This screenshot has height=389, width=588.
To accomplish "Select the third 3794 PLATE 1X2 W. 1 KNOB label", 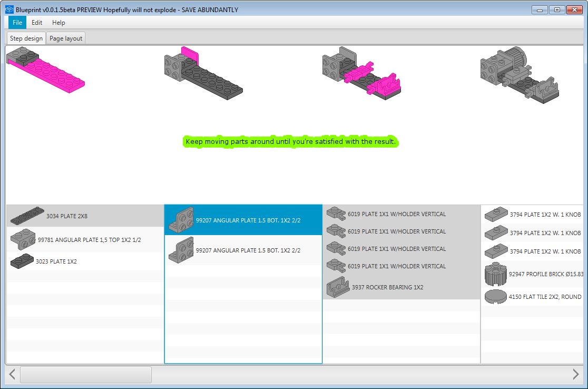I will pyautogui.click(x=545, y=251).
